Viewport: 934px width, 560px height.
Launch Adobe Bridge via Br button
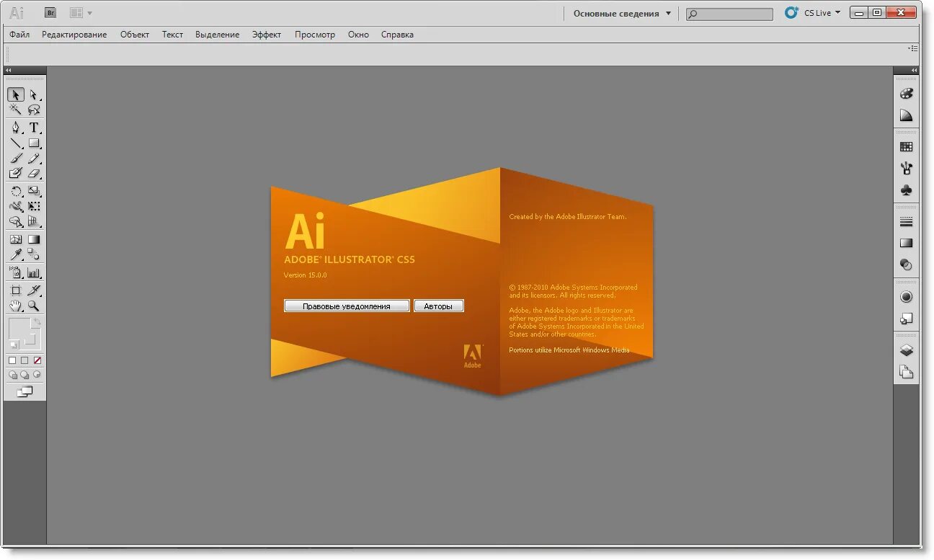point(50,12)
